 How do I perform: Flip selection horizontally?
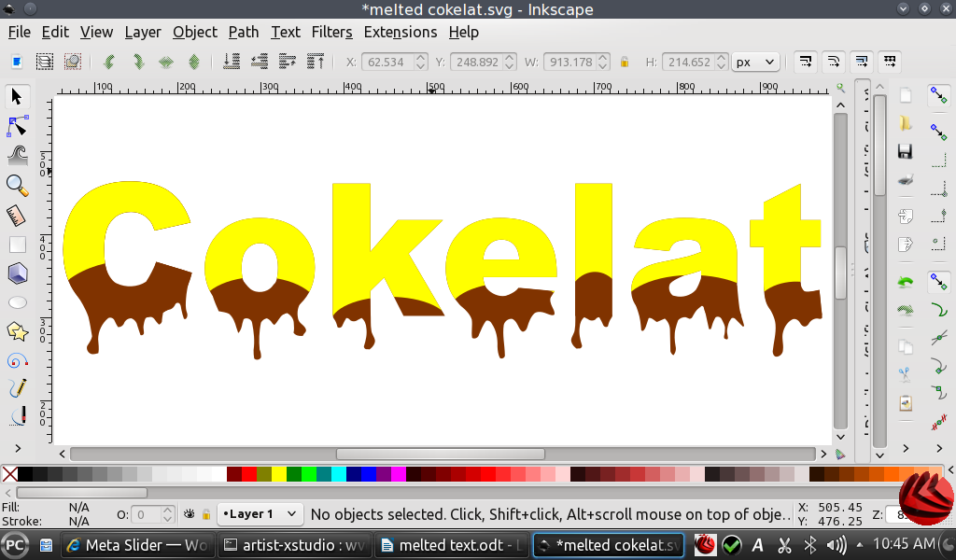pos(166,62)
